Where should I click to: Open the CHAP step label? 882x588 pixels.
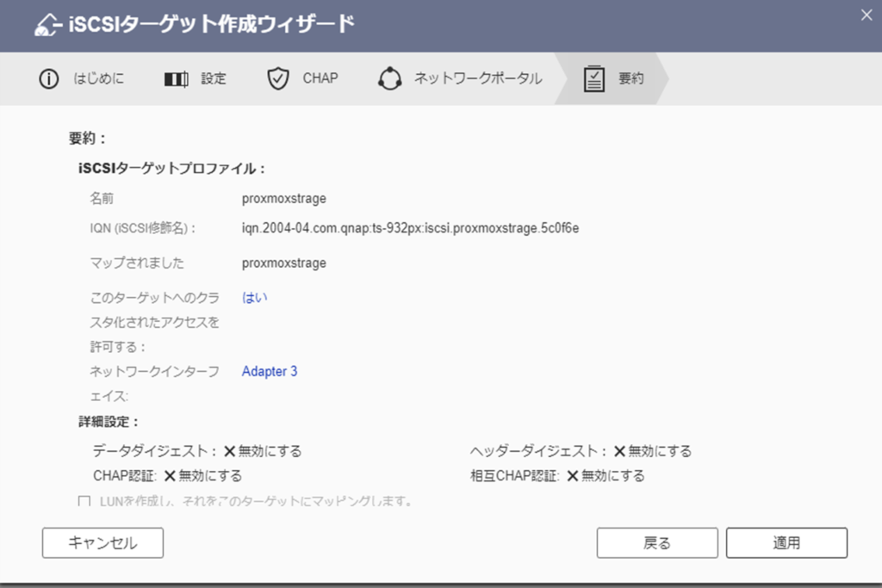(x=320, y=78)
